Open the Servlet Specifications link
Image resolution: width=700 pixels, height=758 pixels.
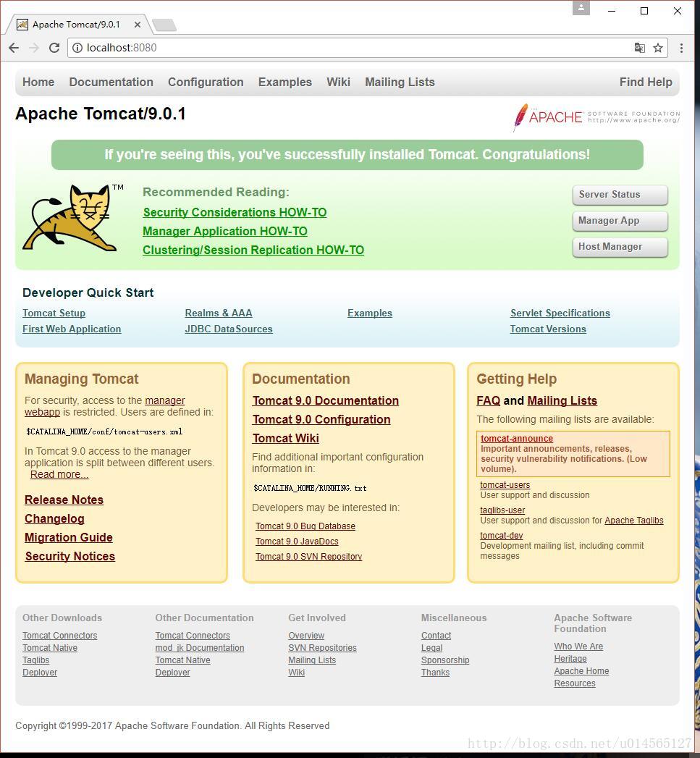point(560,313)
